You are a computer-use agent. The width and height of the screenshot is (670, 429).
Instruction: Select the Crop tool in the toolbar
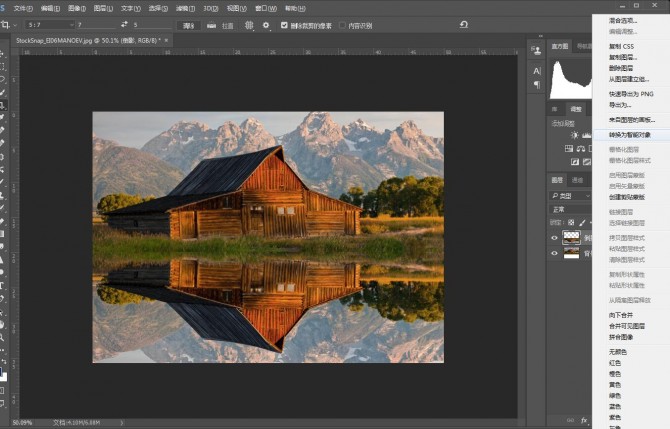pos(4,104)
